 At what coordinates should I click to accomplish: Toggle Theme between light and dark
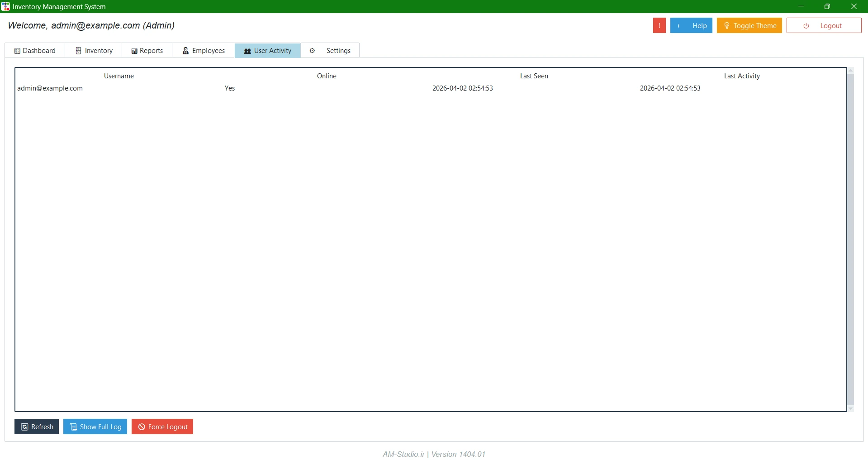click(749, 26)
